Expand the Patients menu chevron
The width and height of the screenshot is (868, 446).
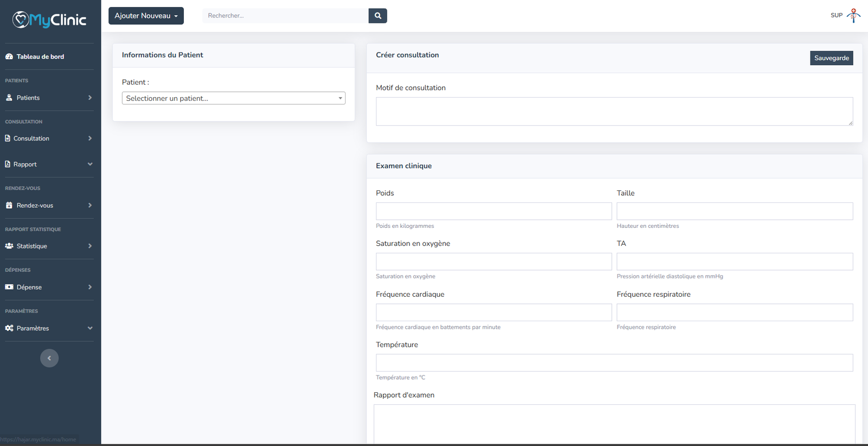90,98
